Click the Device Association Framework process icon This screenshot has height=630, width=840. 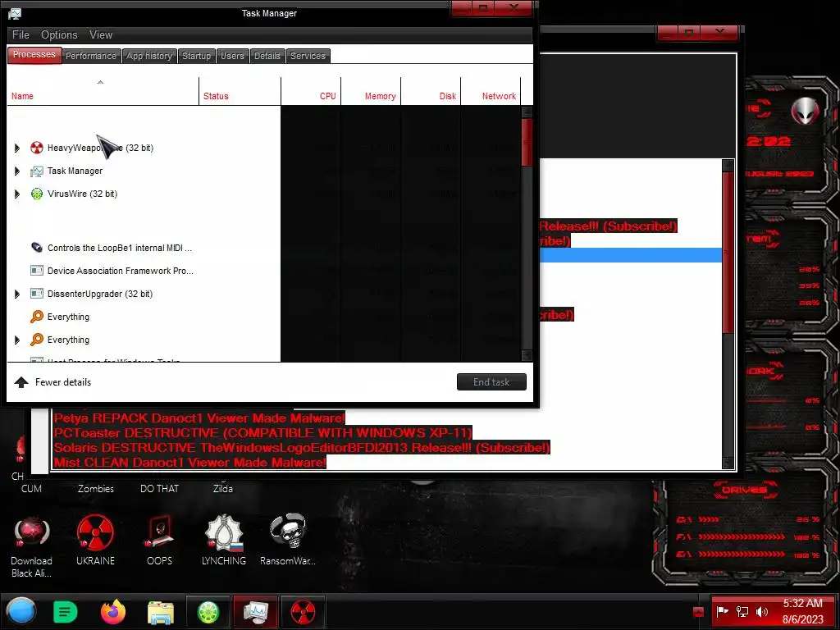36,271
